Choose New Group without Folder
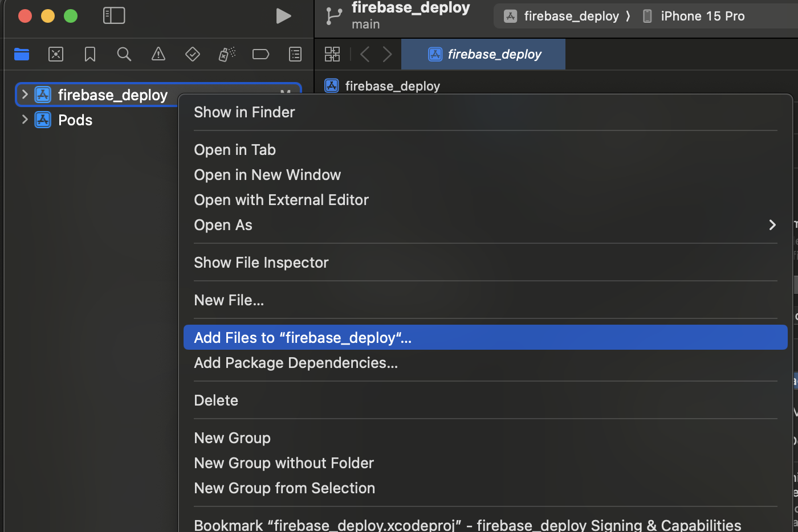Screen dimensions: 798x532 click(485, 463)
